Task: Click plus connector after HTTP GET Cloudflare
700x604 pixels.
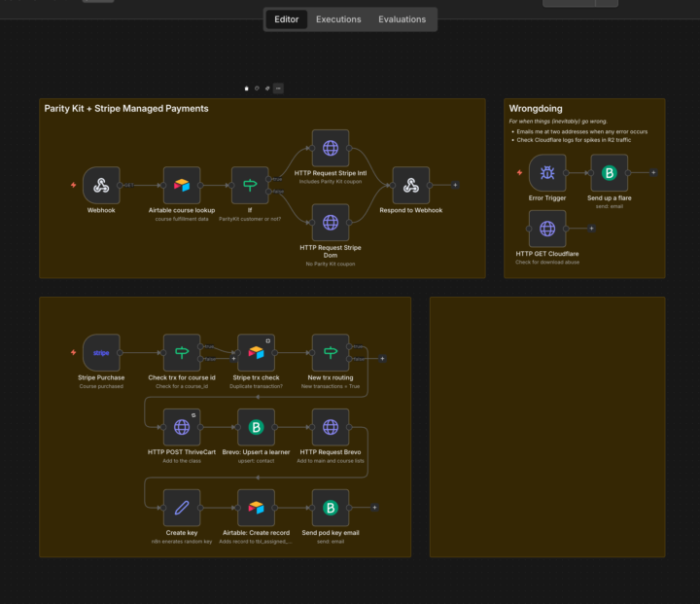Action: (591, 229)
